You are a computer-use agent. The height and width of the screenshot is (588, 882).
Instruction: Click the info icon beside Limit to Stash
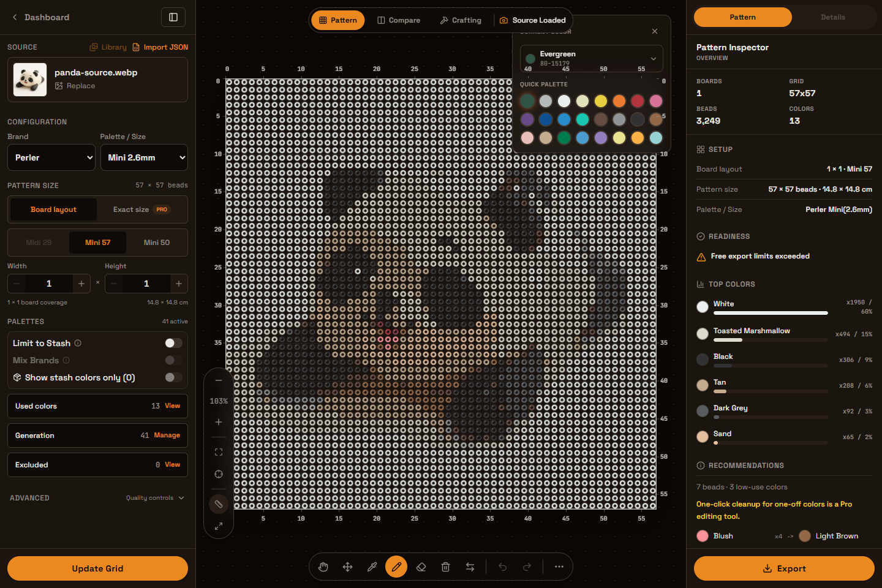click(78, 343)
